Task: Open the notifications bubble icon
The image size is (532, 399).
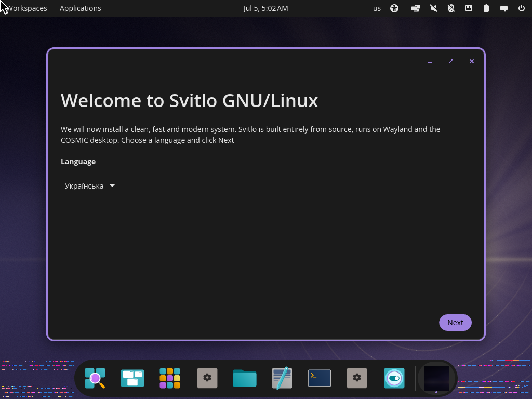Action: (x=504, y=8)
